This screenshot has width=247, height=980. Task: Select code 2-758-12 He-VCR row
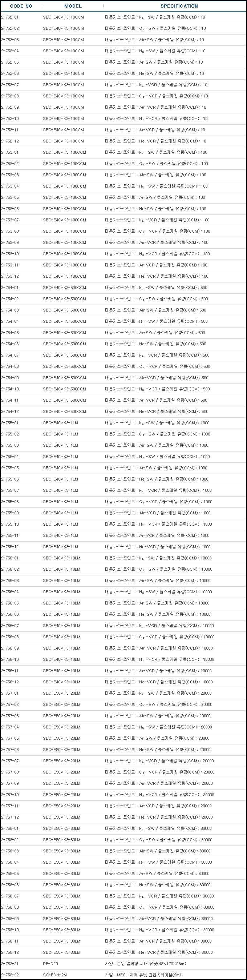pyautogui.click(x=123, y=952)
